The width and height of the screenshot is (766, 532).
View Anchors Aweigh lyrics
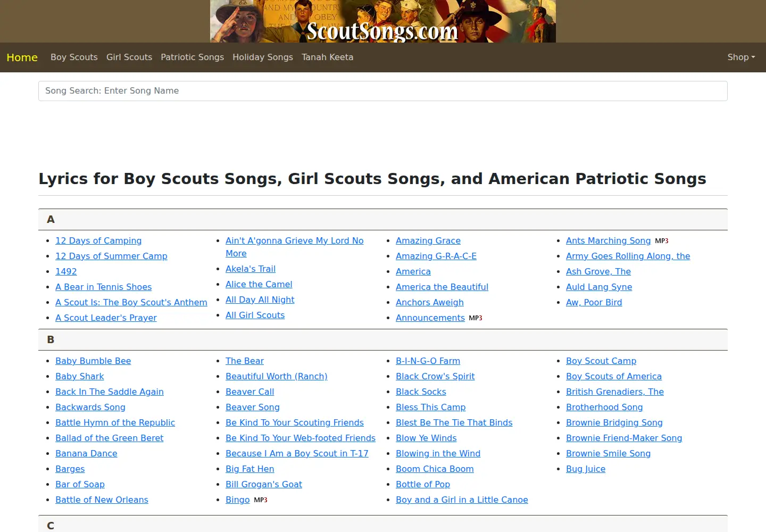click(x=430, y=303)
